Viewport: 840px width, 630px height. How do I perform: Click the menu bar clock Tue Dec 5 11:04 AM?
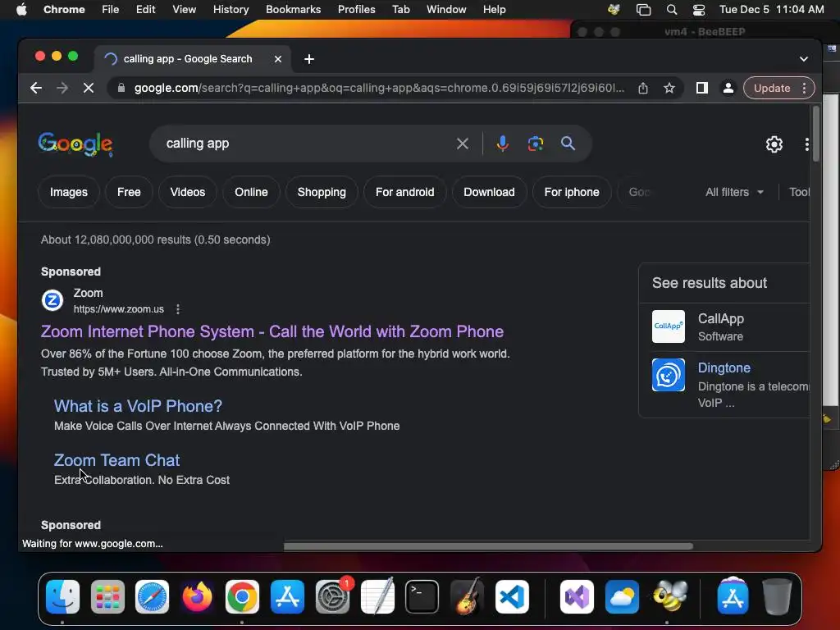click(771, 10)
